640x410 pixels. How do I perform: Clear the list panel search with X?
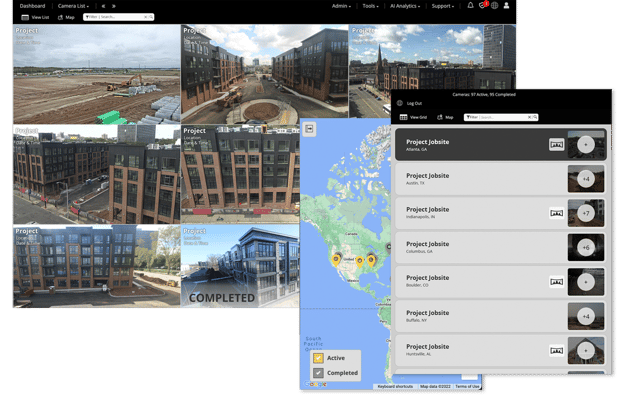529,117
